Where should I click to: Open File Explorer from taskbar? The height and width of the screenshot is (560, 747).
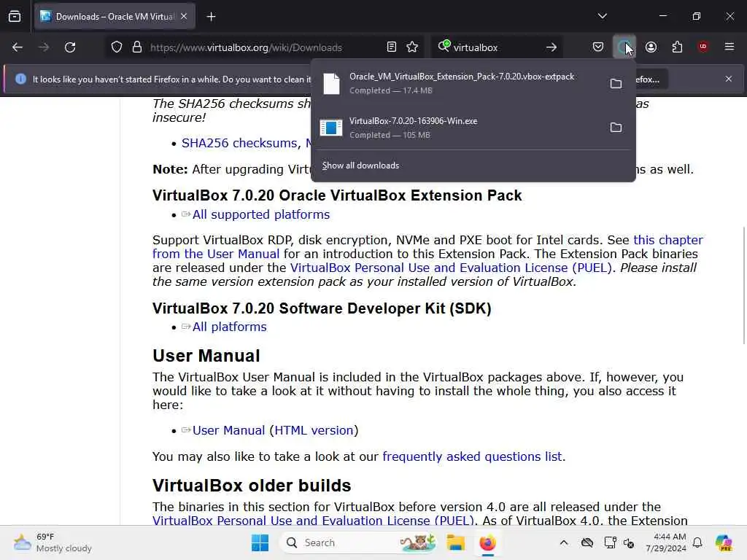[455, 542]
